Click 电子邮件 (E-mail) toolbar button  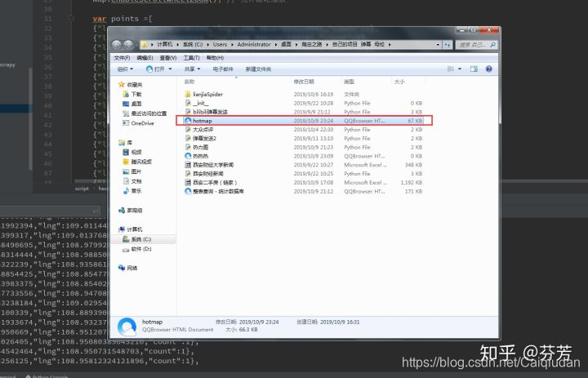[223, 69]
